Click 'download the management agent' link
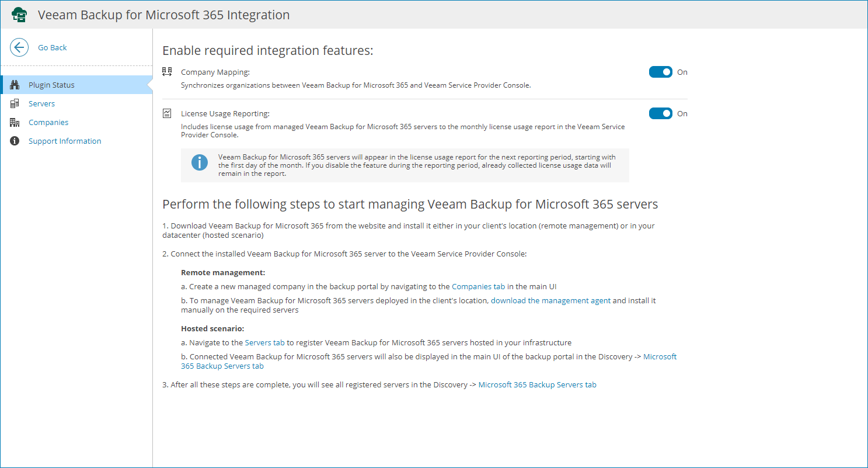This screenshot has width=868, height=468. pos(550,301)
